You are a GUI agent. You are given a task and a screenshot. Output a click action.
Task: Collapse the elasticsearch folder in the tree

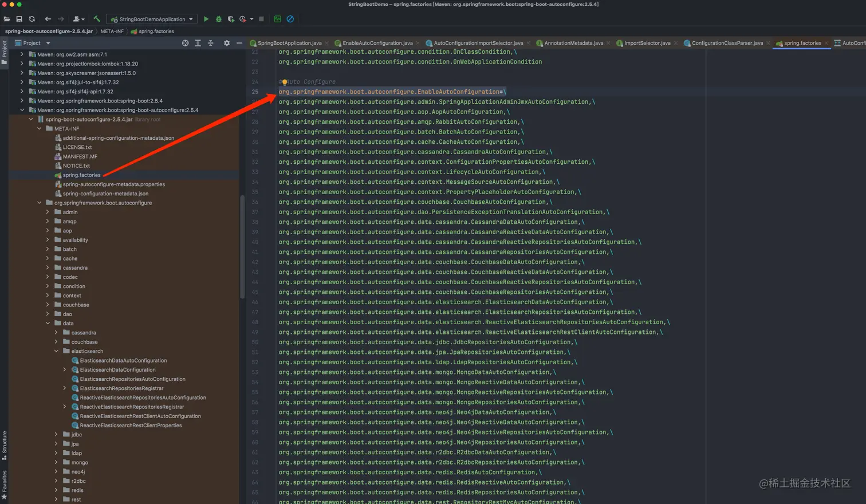56,351
